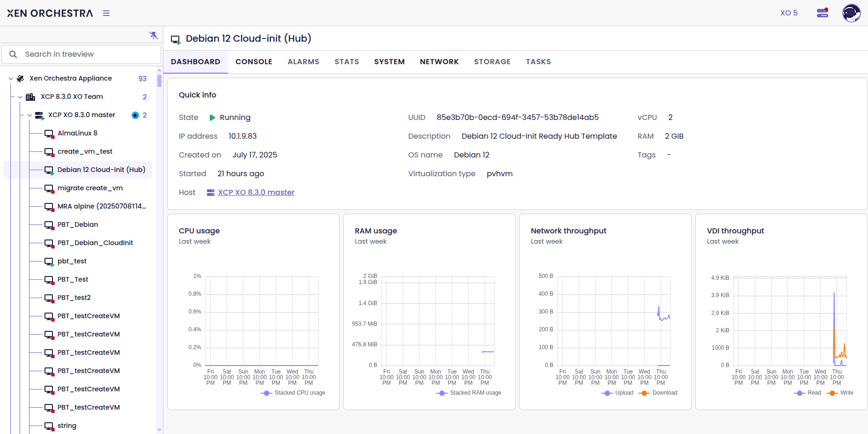Click the PBT_test2 VM icon
Viewport: 868px width, 434px height.
pyautogui.click(x=49, y=298)
